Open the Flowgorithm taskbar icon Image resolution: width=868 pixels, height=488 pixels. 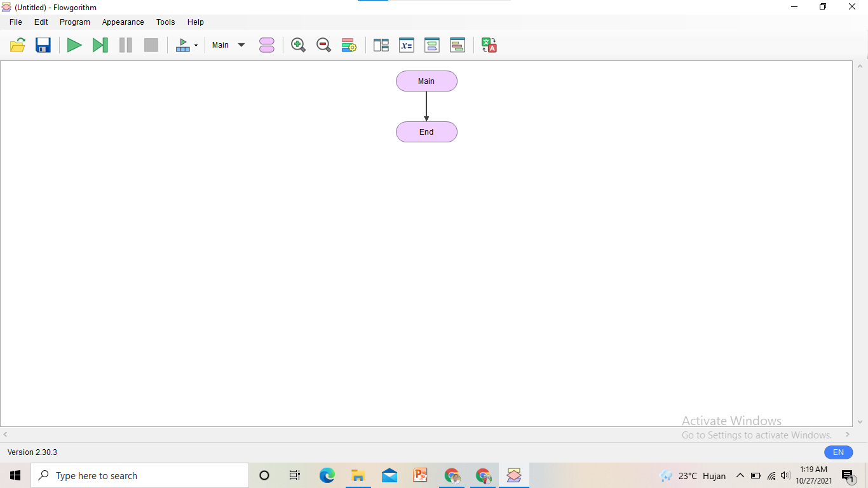tap(513, 475)
